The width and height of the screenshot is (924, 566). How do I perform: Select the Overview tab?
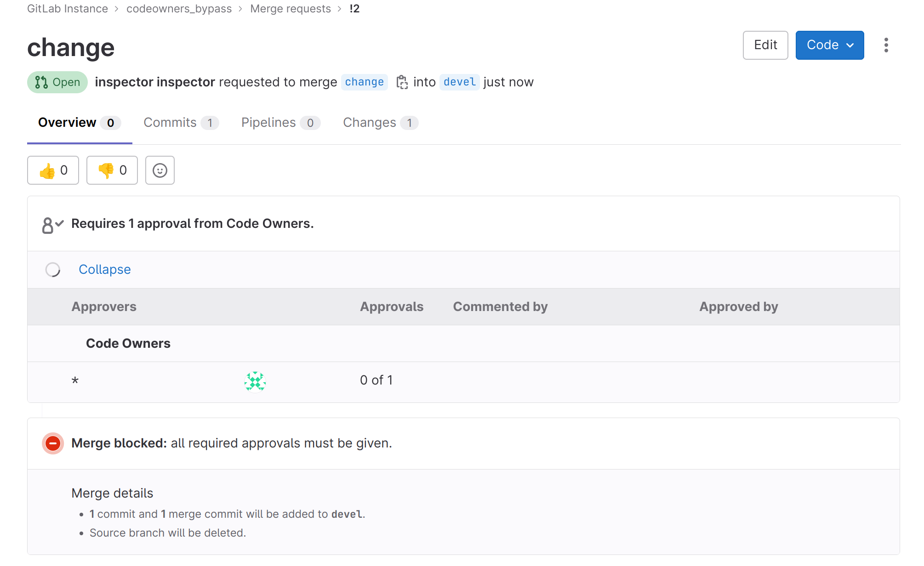(79, 123)
